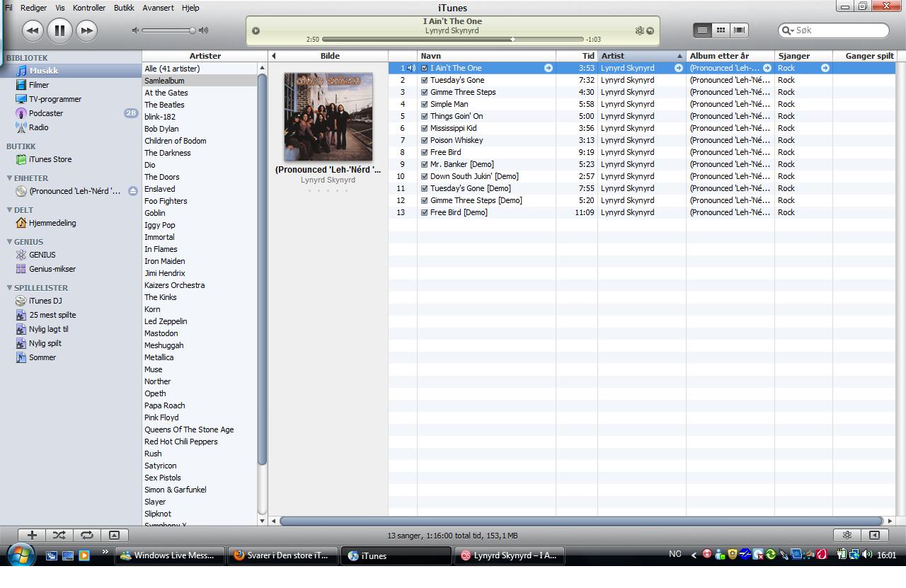Switch to list view
The width and height of the screenshot is (906, 588).
(702, 30)
